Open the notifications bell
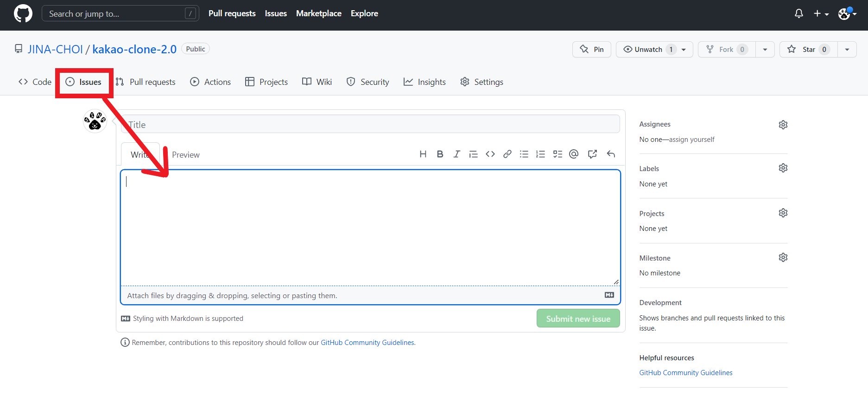 [x=798, y=14]
